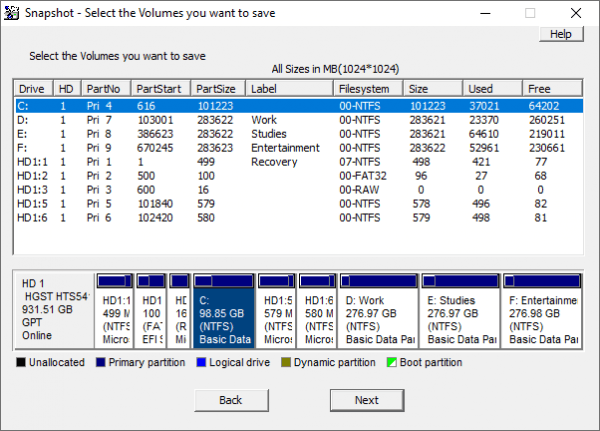Click the HD 1 disk info box
Viewport: 600px width, 431px height.
[x=54, y=310]
